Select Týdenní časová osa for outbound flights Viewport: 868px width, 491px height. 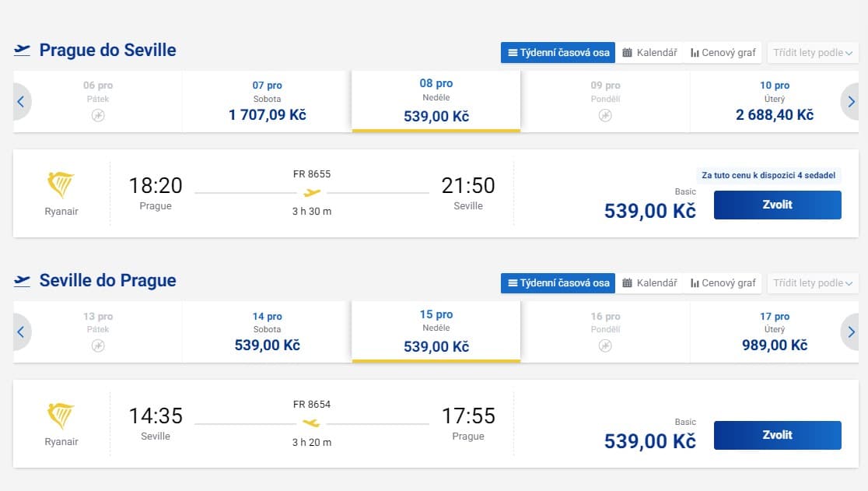(558, 53)
